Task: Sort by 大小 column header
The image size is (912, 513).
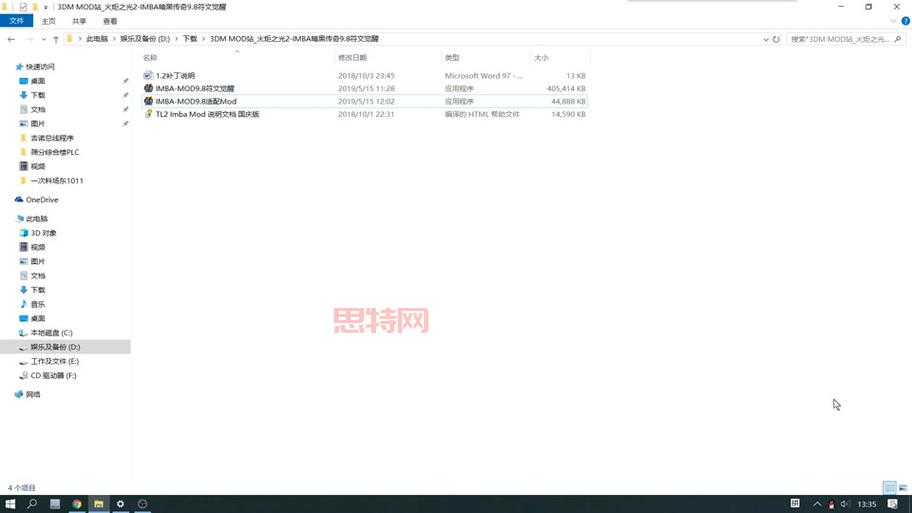Action: pos(541,58)
